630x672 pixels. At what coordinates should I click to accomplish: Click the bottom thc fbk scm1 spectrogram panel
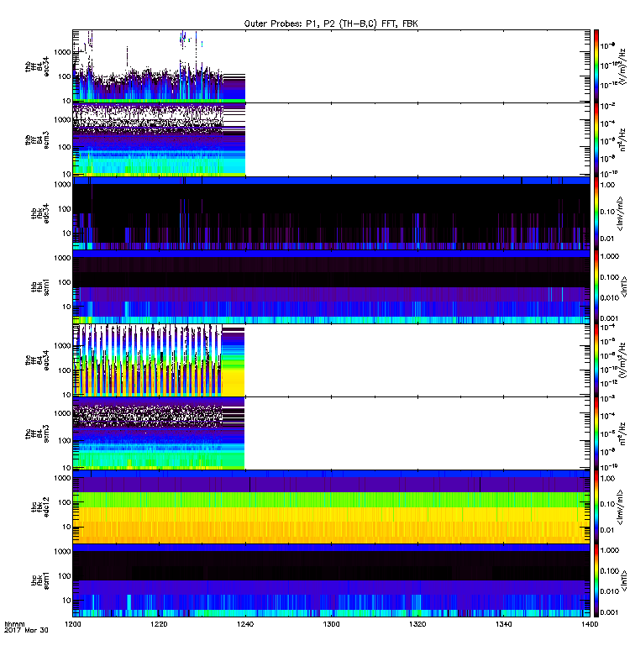click(331, 580)
